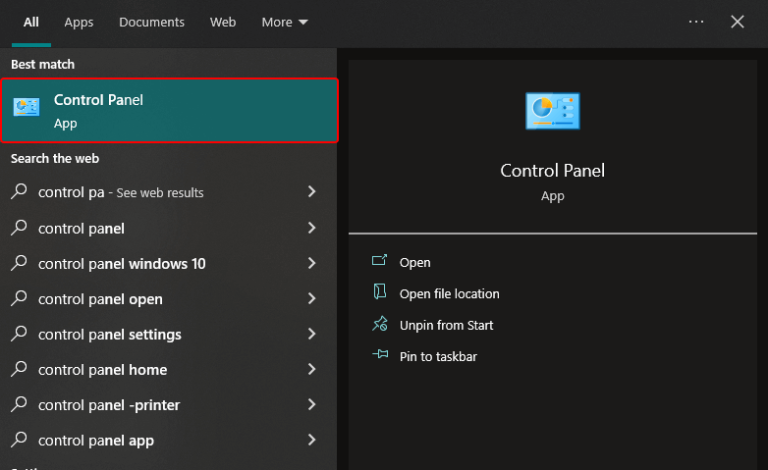This screenshot has width=768, height=470.
Task: Click the Open icon in right pane
Action: coord(379,262)
